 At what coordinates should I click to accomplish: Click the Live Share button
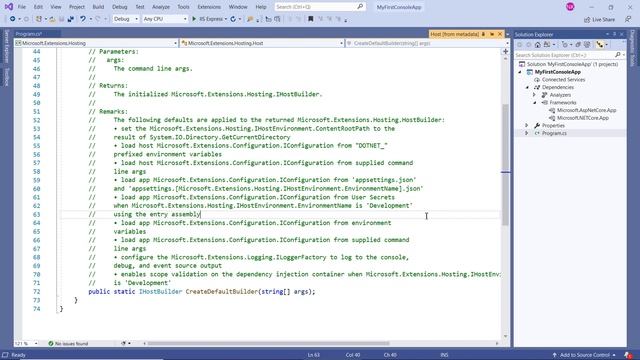(x=599, y=19)
